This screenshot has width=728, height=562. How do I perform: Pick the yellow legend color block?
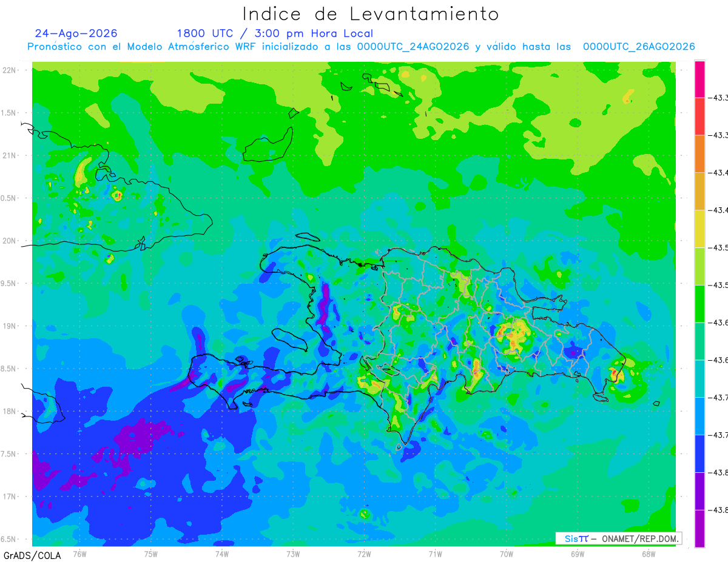699,229
